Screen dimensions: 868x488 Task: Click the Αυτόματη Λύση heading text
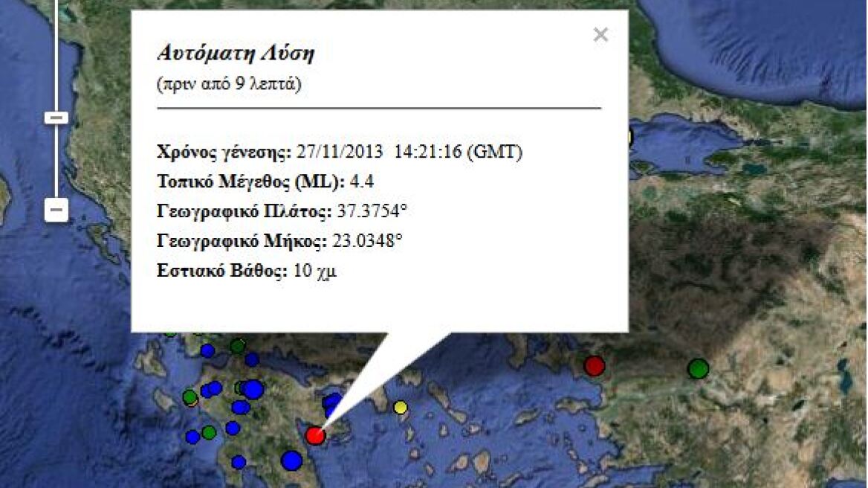236,54
